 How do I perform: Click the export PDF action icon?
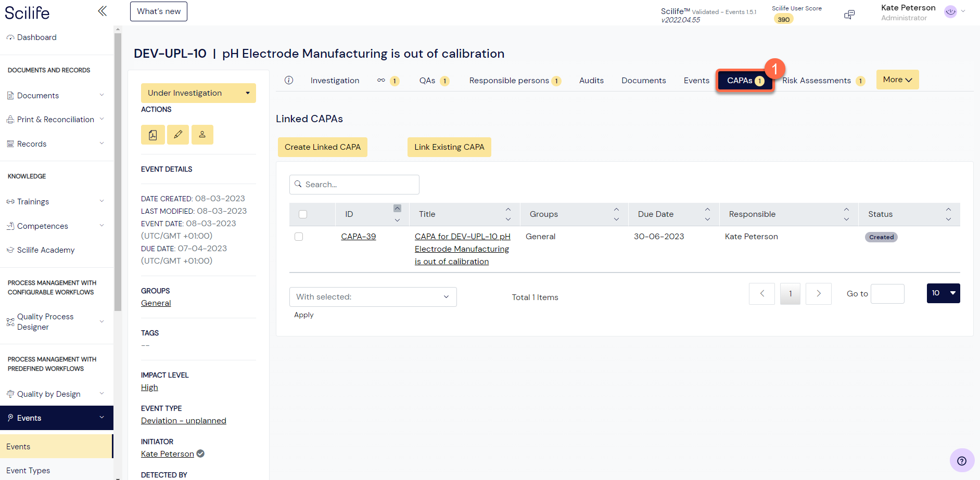tap(153, 135)
